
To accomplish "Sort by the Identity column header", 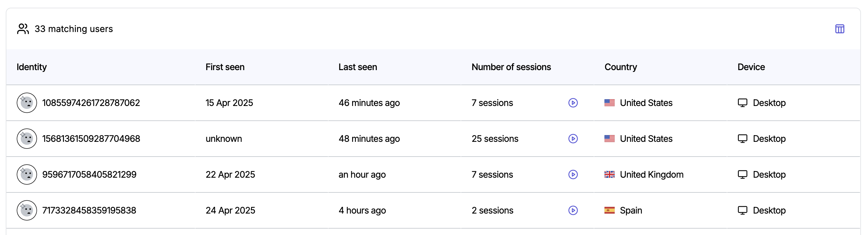I will click(32, 67).
